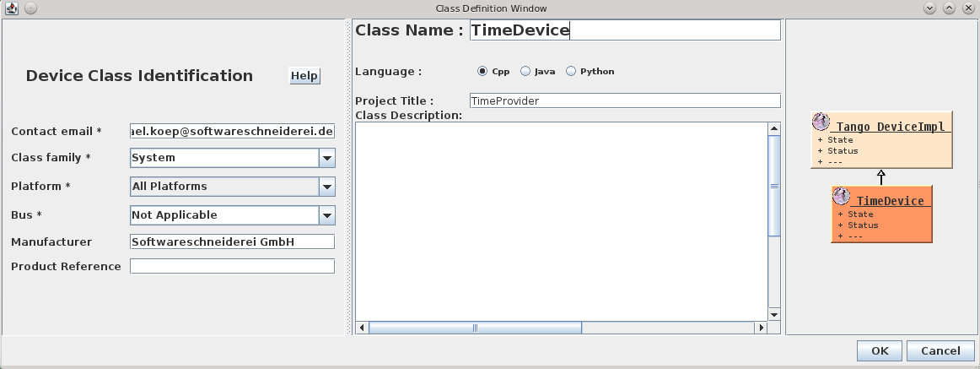Viewport: 980px width, 369px height.
Task: Choose the Python language option
Action: [571, 72]
